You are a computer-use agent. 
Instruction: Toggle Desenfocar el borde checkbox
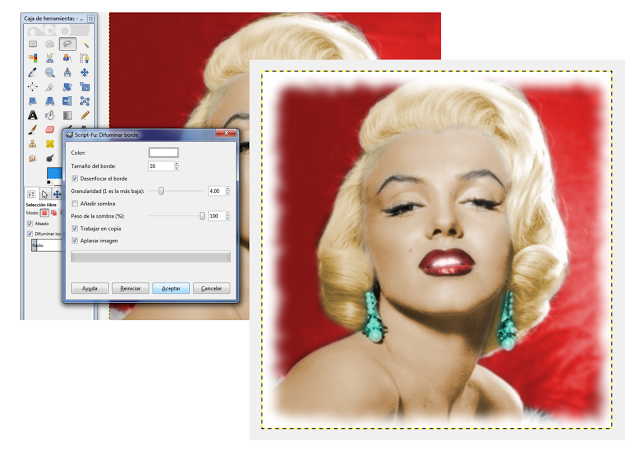click(x=75, y=178)
